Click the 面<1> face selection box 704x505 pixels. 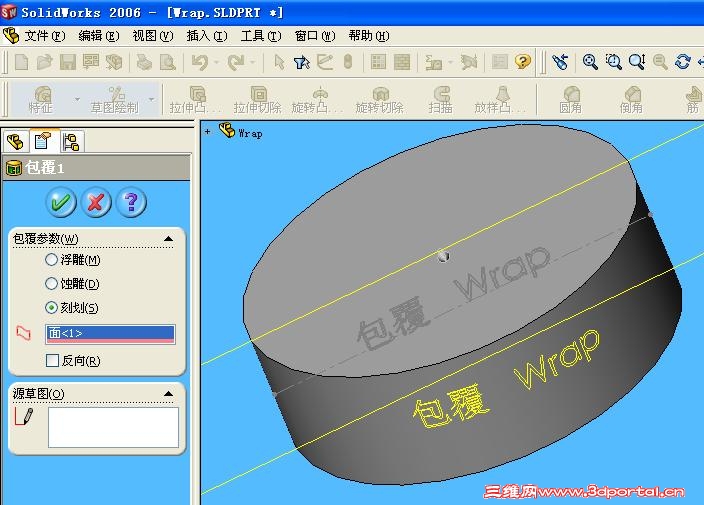[110, 334]
